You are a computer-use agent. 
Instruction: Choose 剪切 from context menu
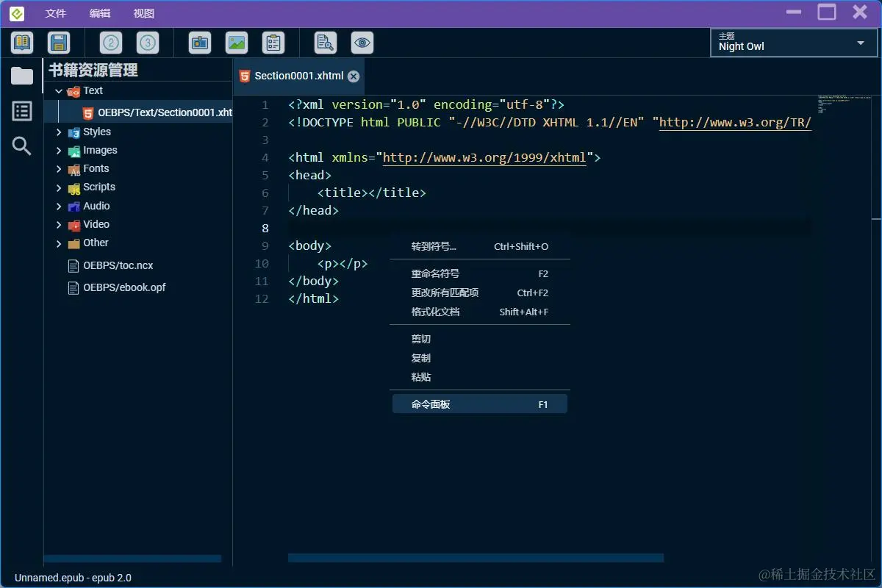[x=480, y=340]
